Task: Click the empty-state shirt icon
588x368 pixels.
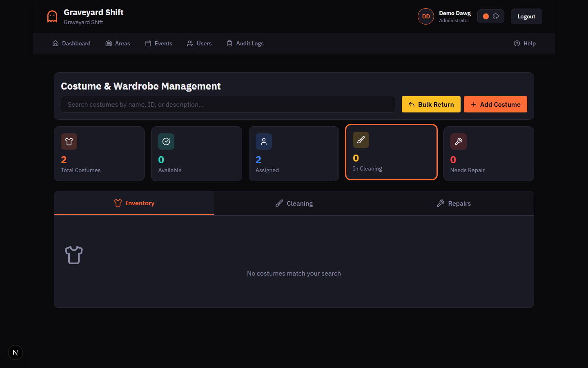Action: click(x=74, y=255)
